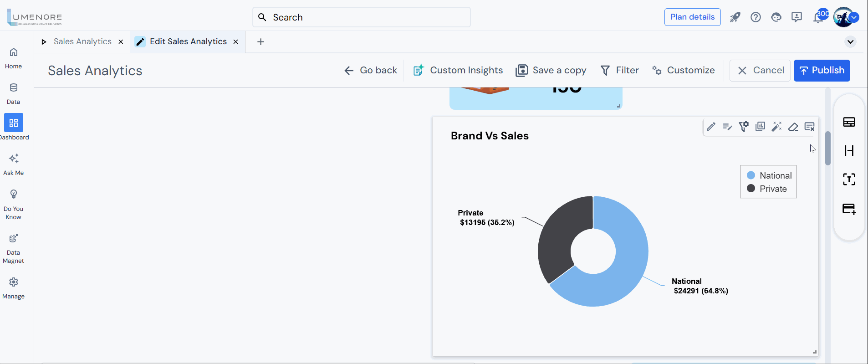The width and height of the screenshot is (868, 364).
Task: Open a new tab with plus button
Action: pyautogui.click(x=260, y=42)
